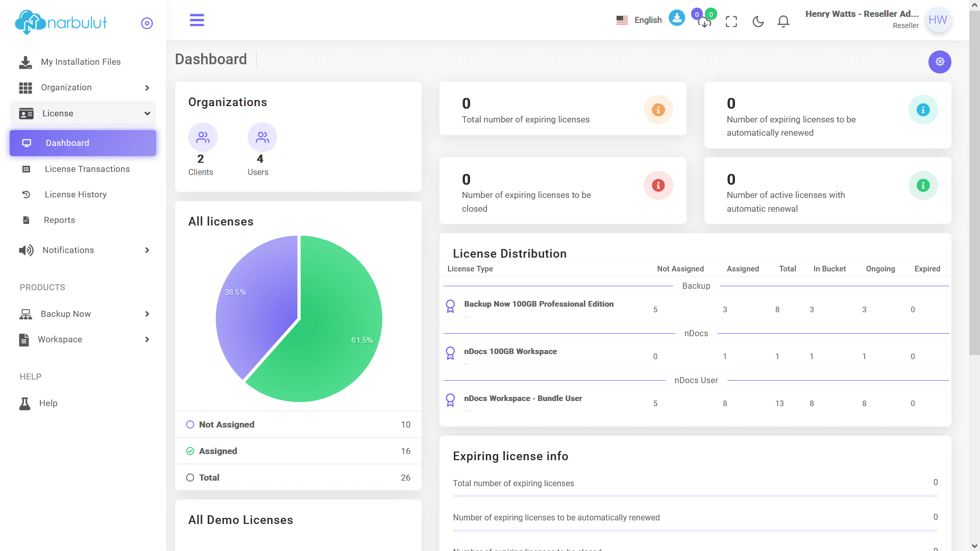Viewport: 980px width, 551px height.
Task: Click the dashboard settings gear button
Action: (940, 62)
